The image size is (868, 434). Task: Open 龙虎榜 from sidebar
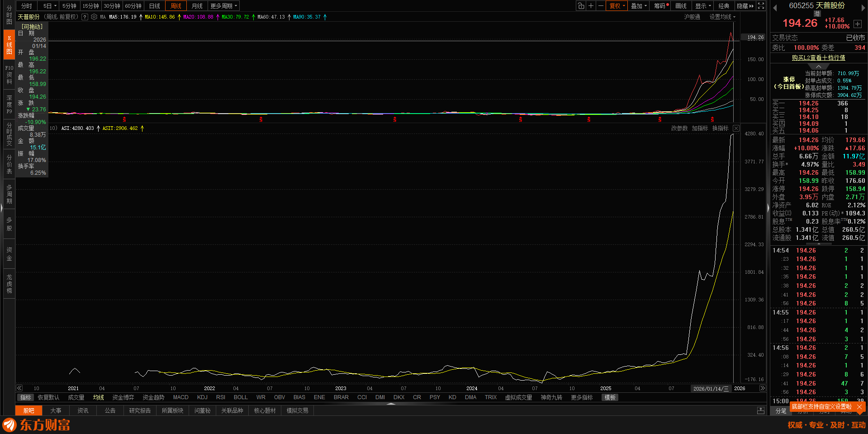tap(9, 284)
